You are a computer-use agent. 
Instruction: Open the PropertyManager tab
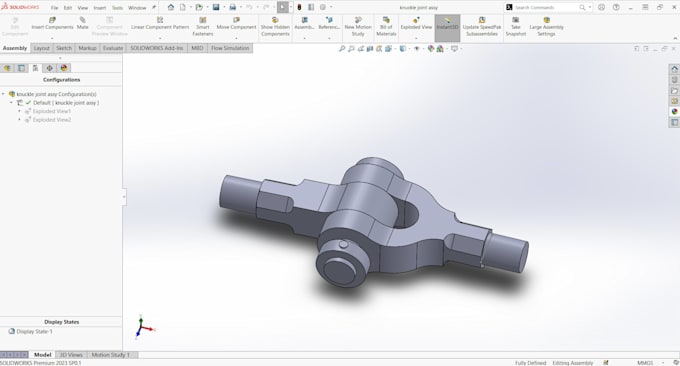pos(21,68)
